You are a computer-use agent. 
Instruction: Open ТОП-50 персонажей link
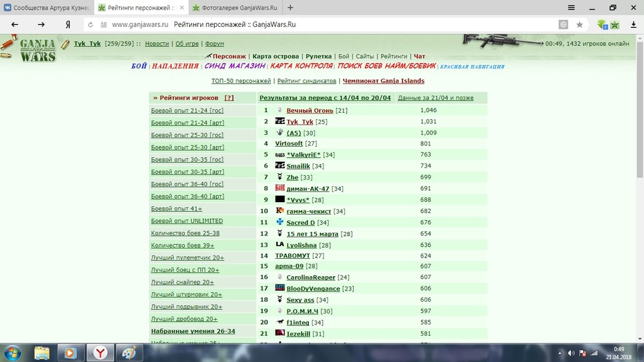coord(241,81)
